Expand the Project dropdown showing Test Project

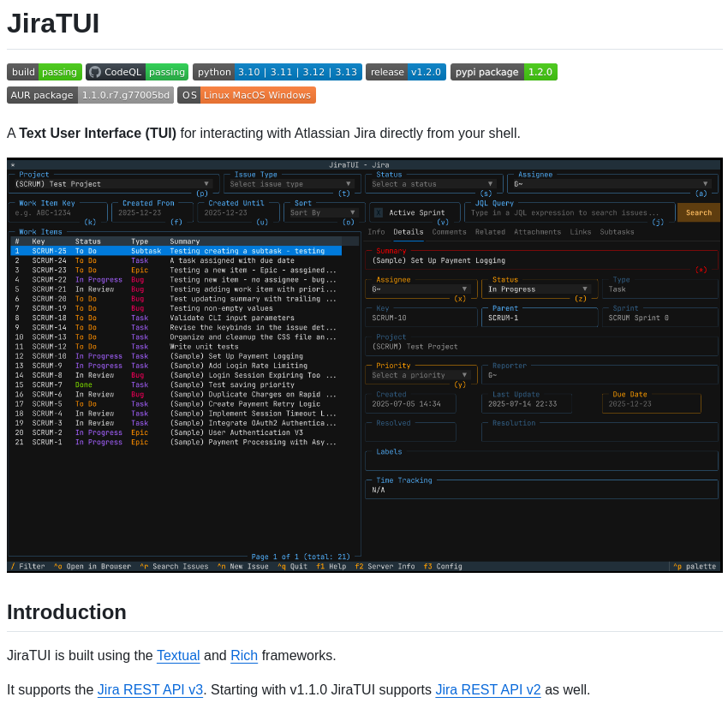(112, 184)
